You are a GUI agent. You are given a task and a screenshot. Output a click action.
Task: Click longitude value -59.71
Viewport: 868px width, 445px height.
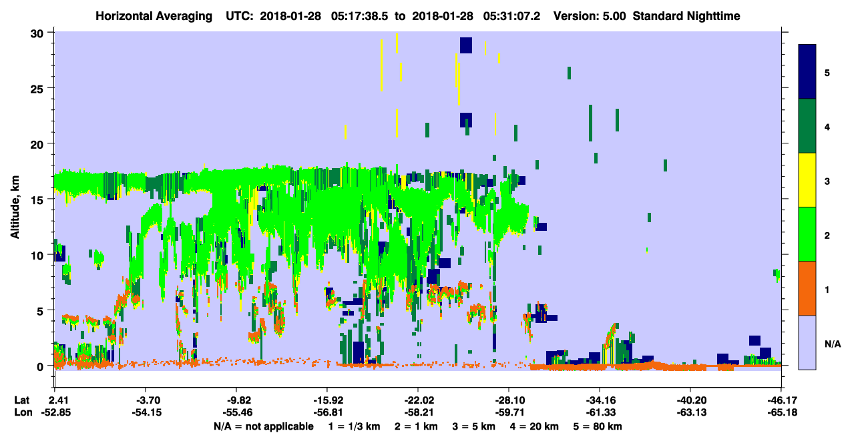tap(509, 412)
